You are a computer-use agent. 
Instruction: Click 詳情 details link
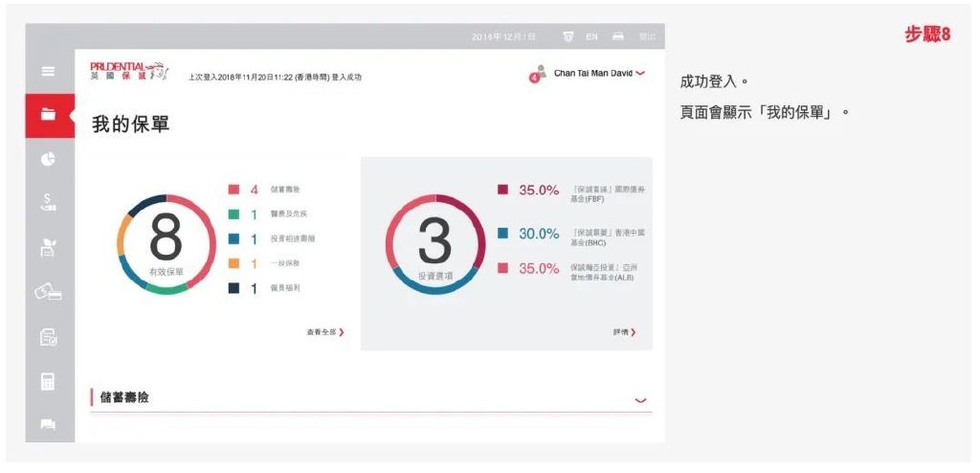click(624, 332)
